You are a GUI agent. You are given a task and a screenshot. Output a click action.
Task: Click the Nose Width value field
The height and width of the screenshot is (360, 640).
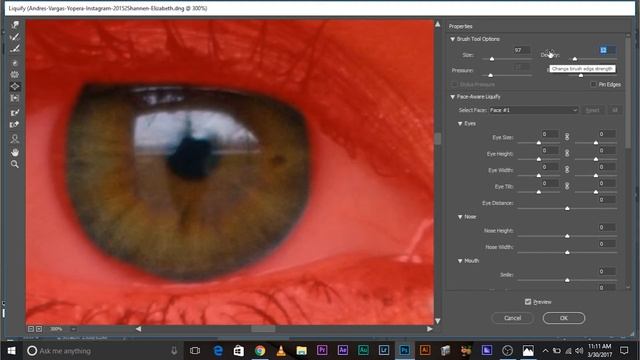[607, 244]
